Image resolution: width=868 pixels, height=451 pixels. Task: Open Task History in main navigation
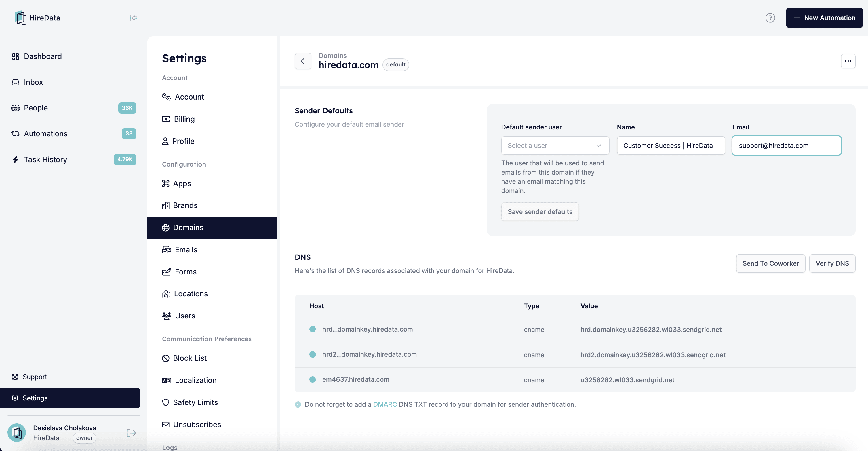45,160
